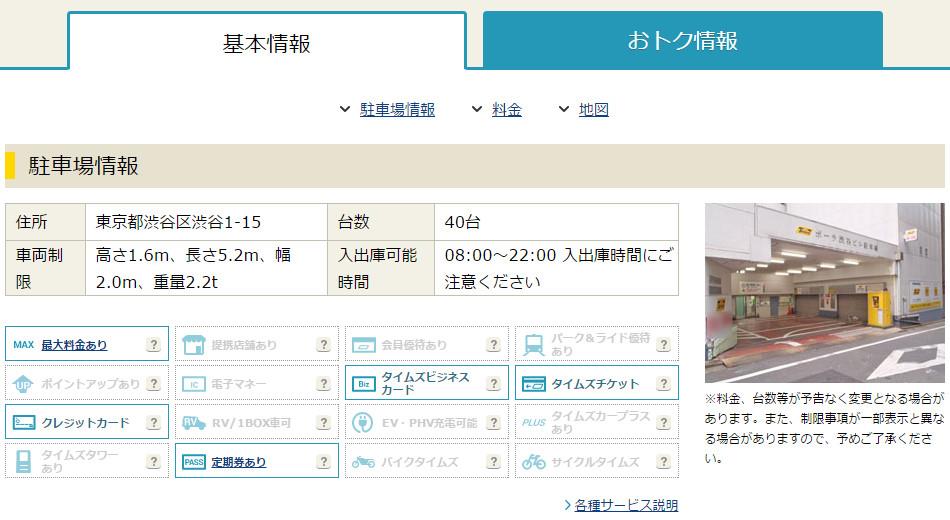Open help for タイムズチケット

pyautogui.click(x=663, y=384)
